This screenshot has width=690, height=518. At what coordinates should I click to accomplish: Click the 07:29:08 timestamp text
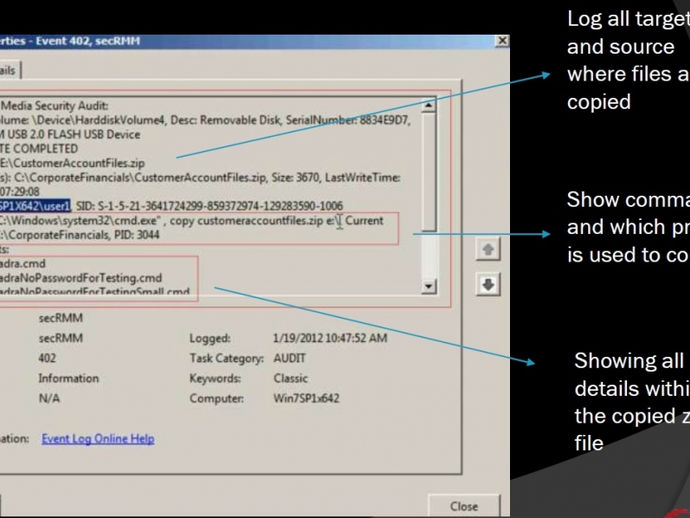(20, 191)
